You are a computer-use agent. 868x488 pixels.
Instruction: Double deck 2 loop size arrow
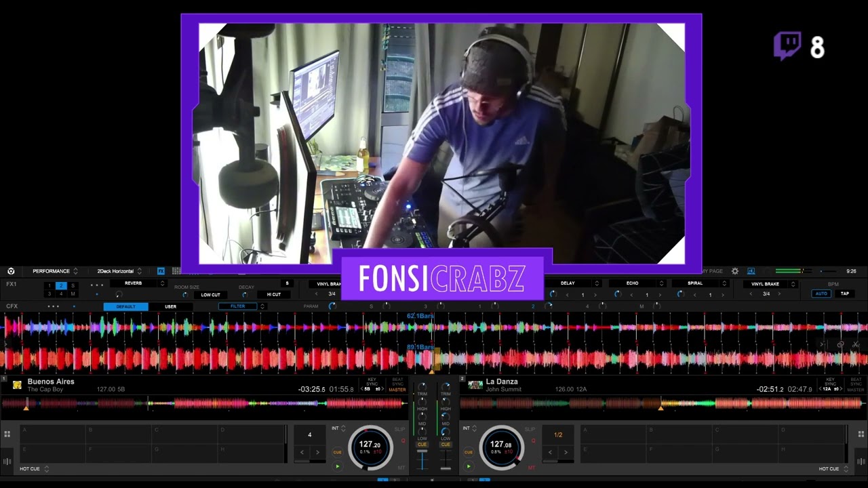click(566, 452)
